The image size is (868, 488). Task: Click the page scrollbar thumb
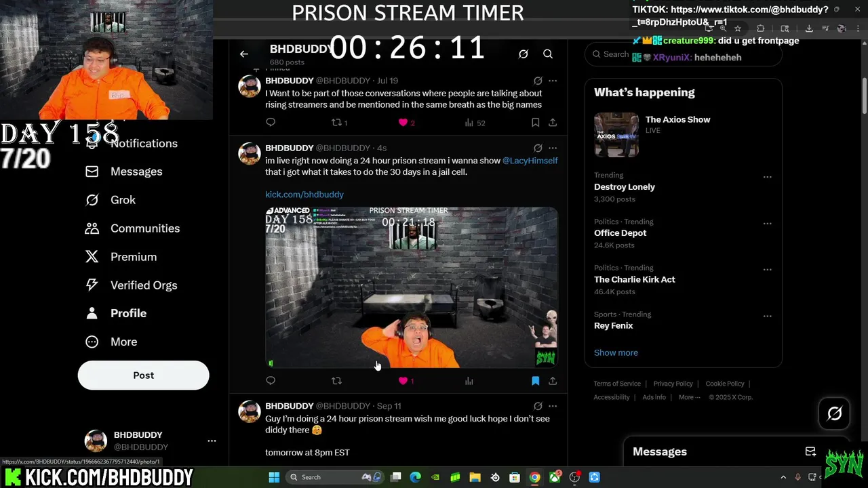coord(865,96)
